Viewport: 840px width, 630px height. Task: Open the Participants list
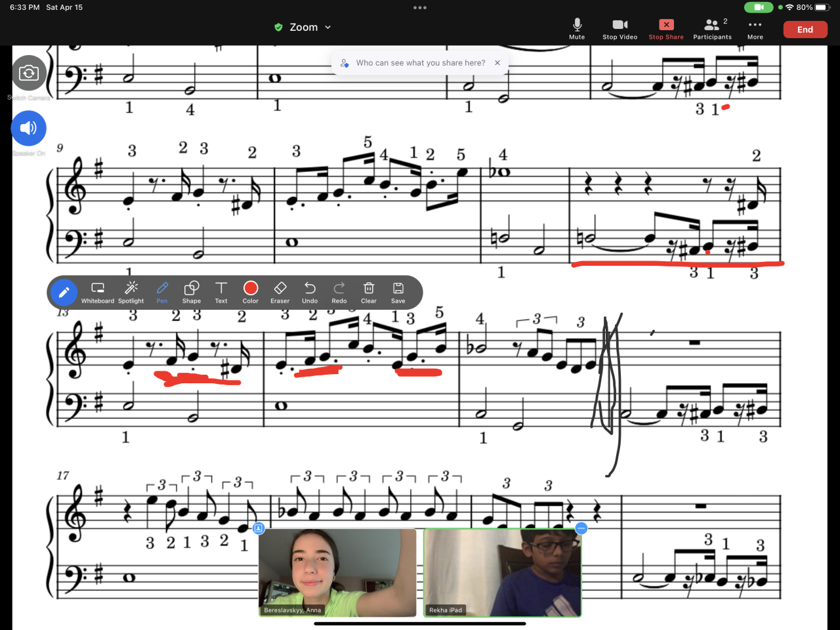[712, 29]
